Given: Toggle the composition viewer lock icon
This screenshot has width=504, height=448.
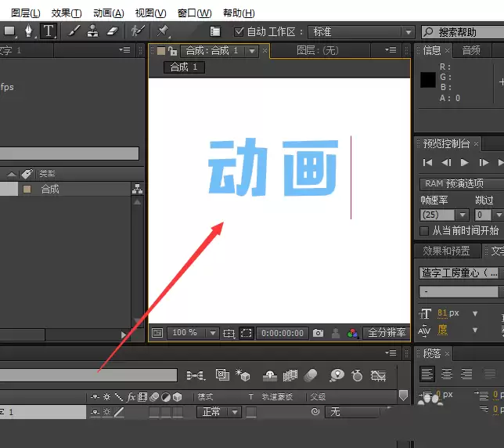Looking at the screenshot, I should 173,50.
